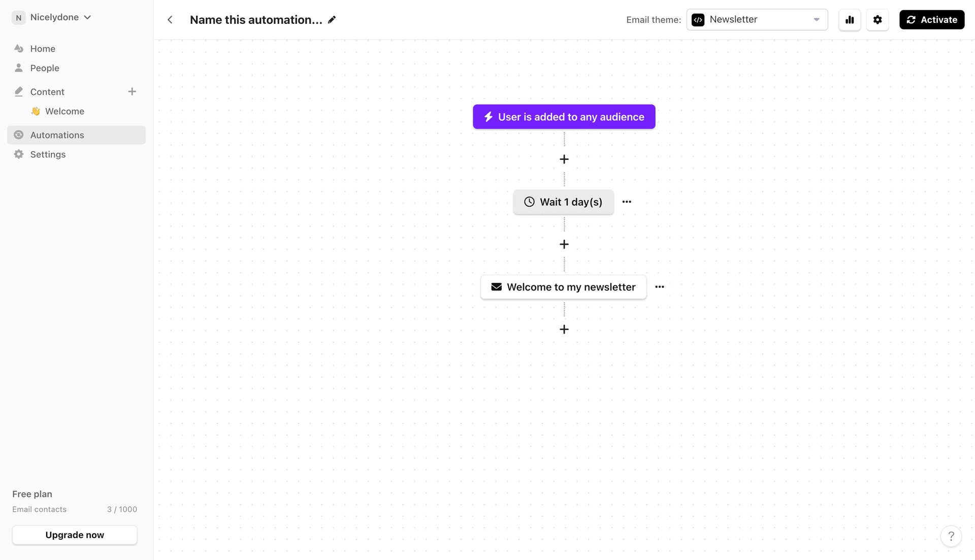Click the plus icon next to Content
This screenshot has height=560, width=975.
pyautogui.click(x=132, y=91)
